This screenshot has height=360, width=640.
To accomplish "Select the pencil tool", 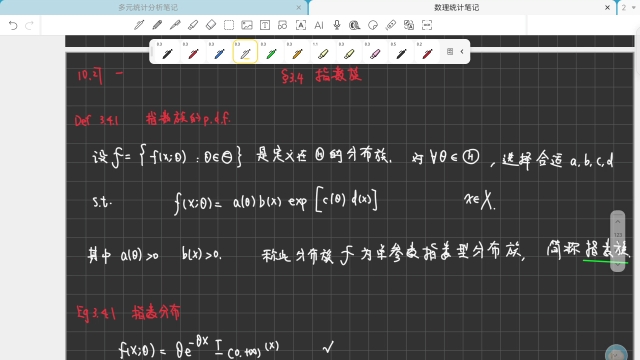I will click(157, 25).
